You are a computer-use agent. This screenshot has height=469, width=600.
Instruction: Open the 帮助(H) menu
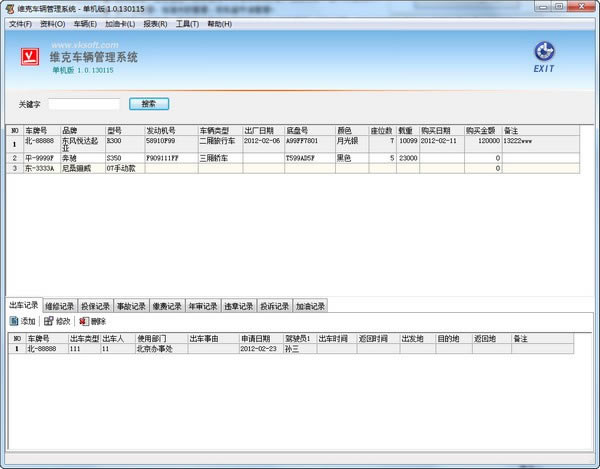(x=220, y=23)
